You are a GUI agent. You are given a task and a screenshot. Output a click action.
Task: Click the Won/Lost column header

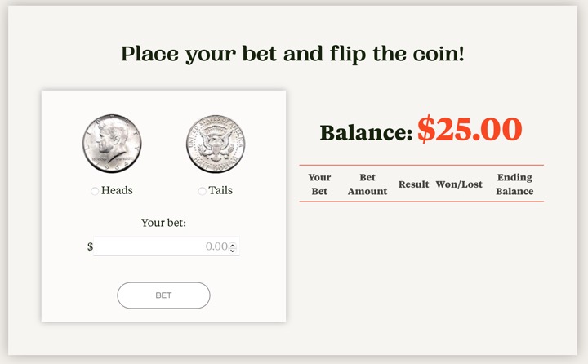[x=460, y=184]
